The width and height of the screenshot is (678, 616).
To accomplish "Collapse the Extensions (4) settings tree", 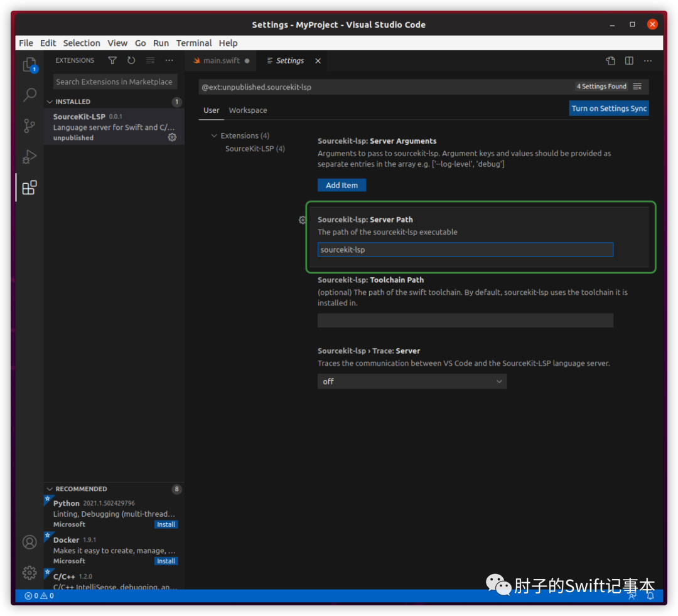I will (214, 135).
